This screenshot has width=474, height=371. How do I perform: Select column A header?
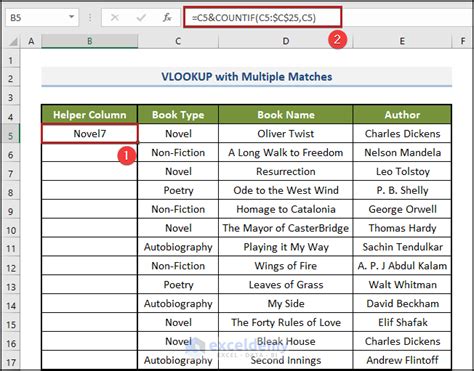point(31,41)
